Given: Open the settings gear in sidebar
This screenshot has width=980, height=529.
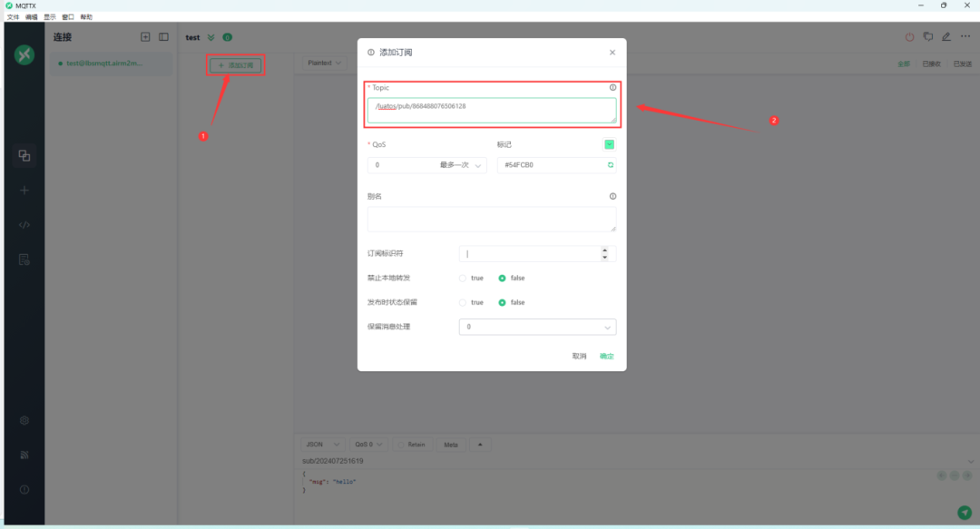Looking at the screenshot, I should (24, 420).
